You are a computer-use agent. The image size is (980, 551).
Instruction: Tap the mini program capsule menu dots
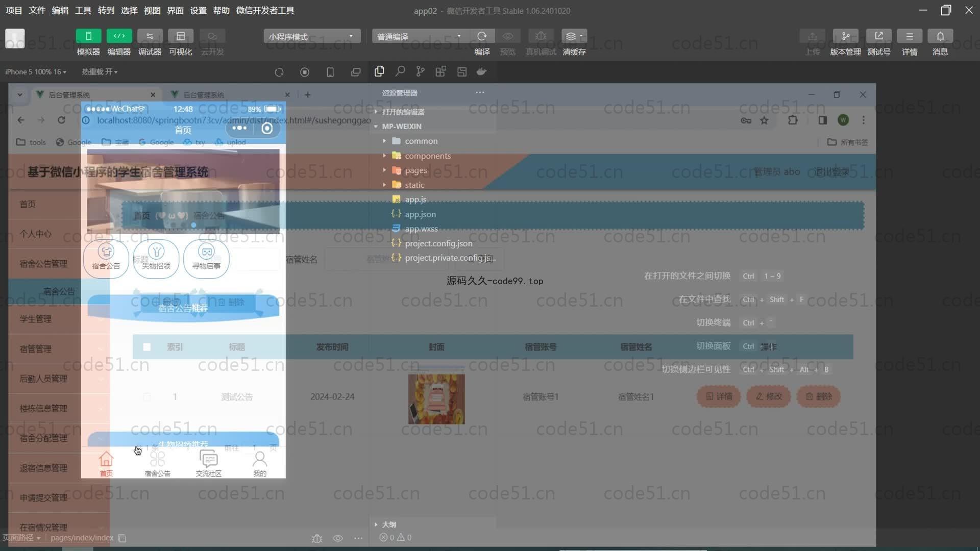pyautogui.click(x=239, y=128)
